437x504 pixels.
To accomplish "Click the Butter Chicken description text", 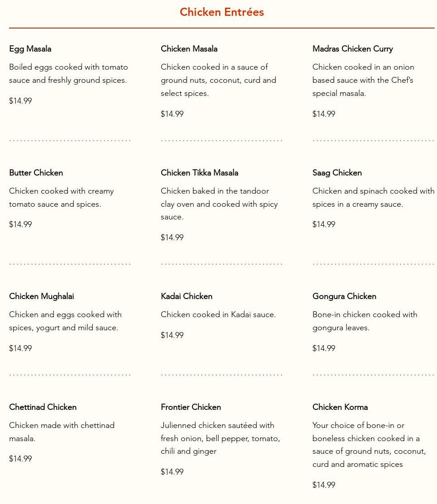I will click(x=61, y=198).
